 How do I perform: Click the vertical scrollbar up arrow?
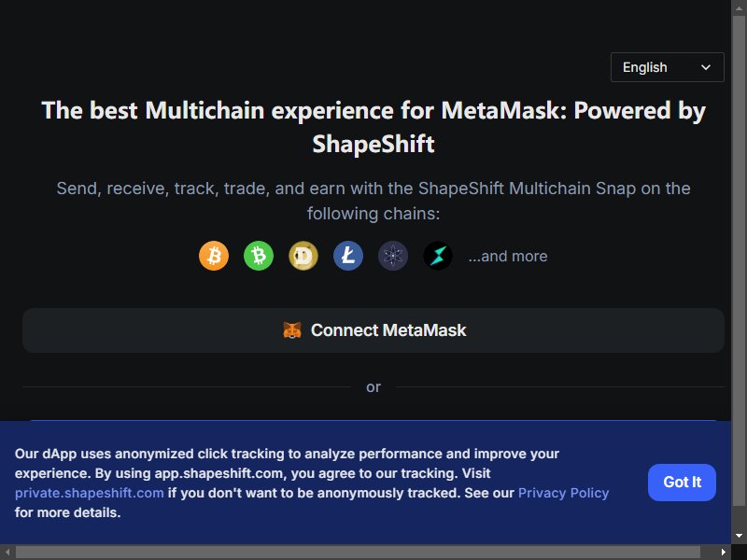[x=739, y=7]
